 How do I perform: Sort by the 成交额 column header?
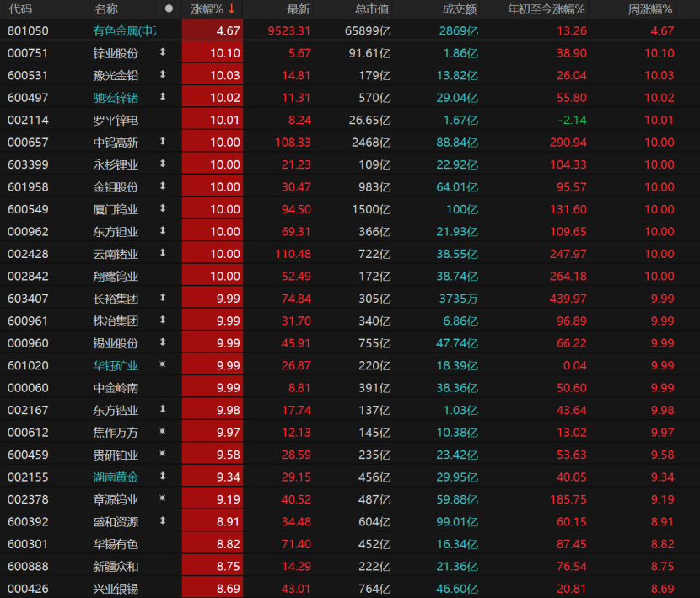point(460,9)
